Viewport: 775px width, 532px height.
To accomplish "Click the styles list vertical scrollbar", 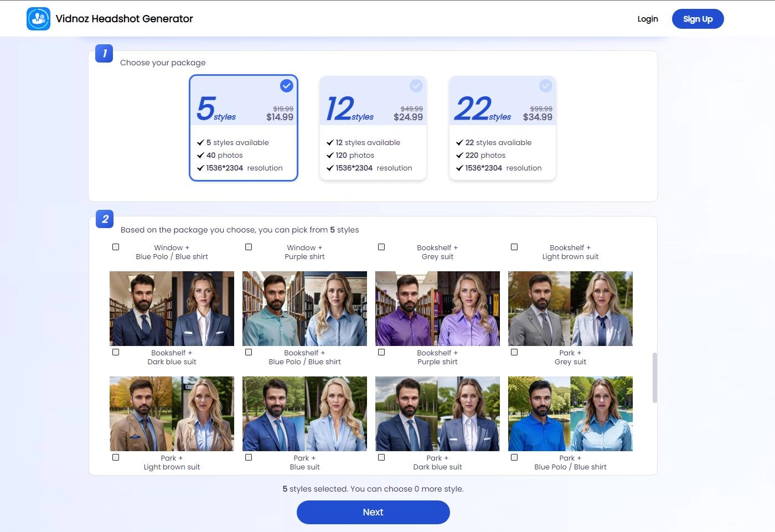I will (x=655, y=378).
